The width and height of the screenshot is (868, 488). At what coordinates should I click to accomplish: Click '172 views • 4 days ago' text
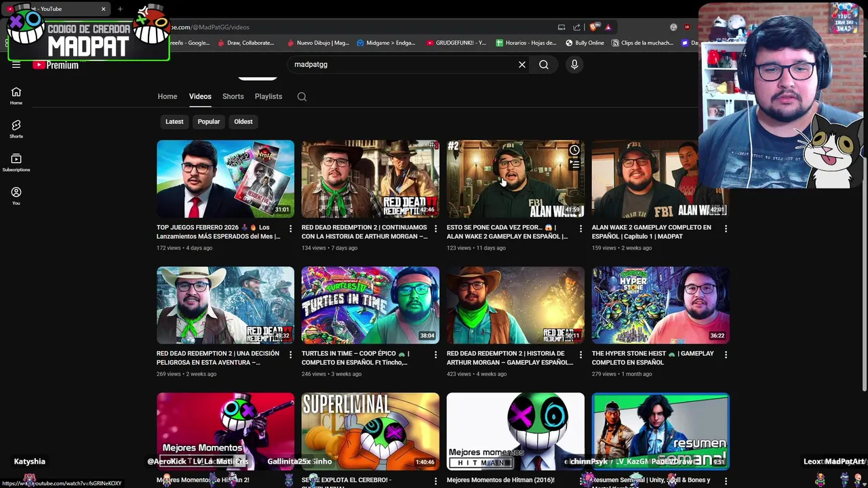pyautogui.click(x=184, y=248)
